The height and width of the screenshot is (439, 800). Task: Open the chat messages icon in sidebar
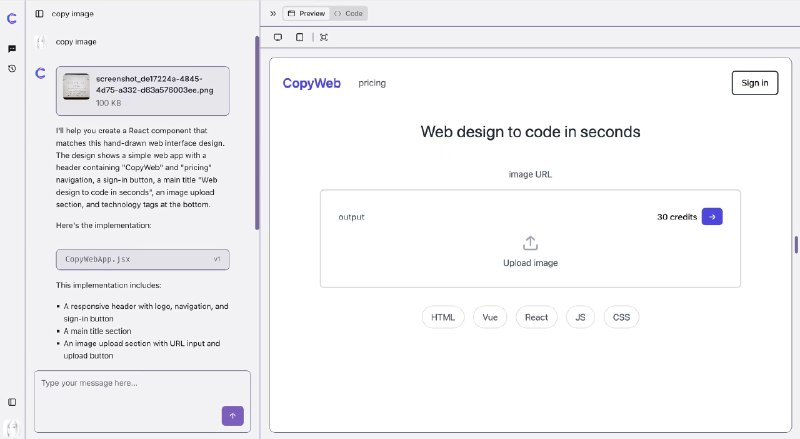coord(12,48)
